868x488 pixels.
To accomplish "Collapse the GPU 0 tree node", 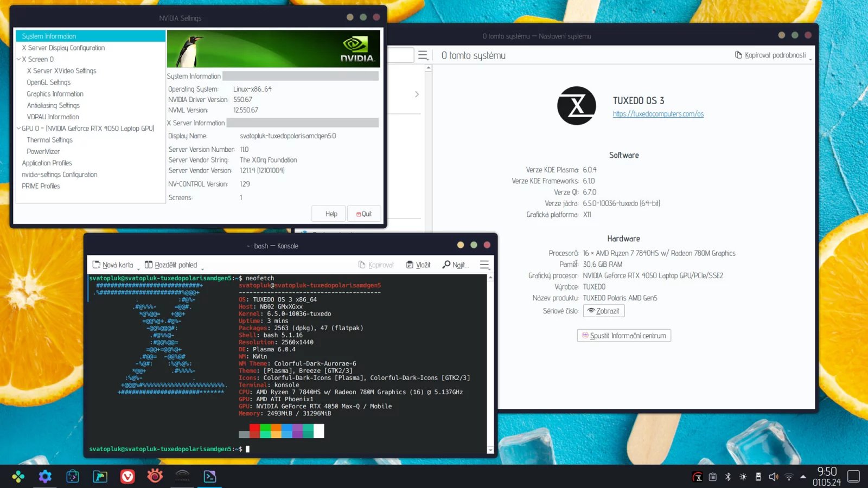I will pyautogui.click(x=18, y=129).
